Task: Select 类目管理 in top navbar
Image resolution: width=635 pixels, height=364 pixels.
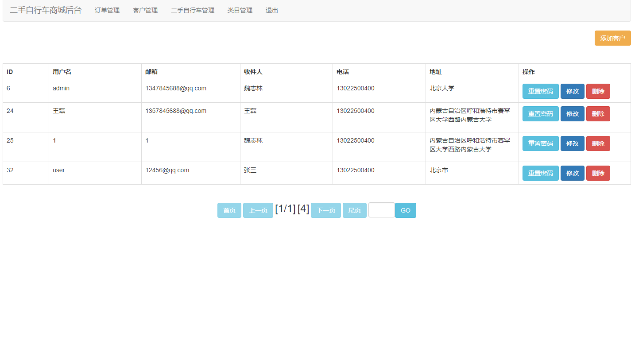Action: click(x=240, y=10)
